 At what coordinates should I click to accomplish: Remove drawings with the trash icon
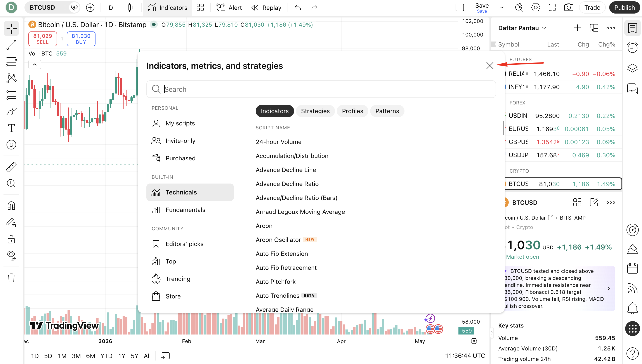click(11, 278)
